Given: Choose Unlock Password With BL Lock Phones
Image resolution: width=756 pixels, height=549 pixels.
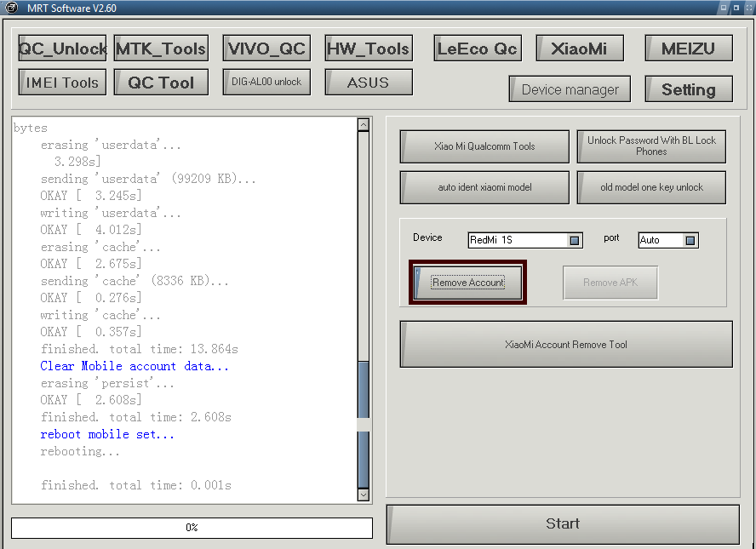Looking at the screenshot, I should click(651, 146).
